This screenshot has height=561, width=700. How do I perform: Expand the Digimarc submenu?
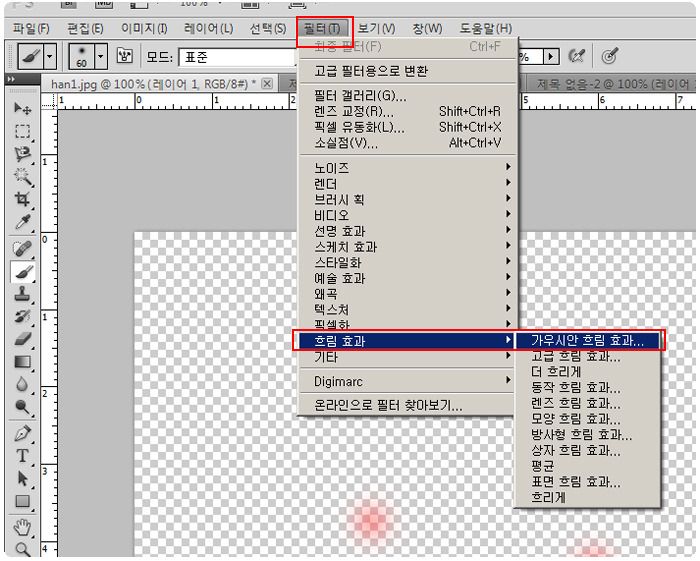pos(407,382)
